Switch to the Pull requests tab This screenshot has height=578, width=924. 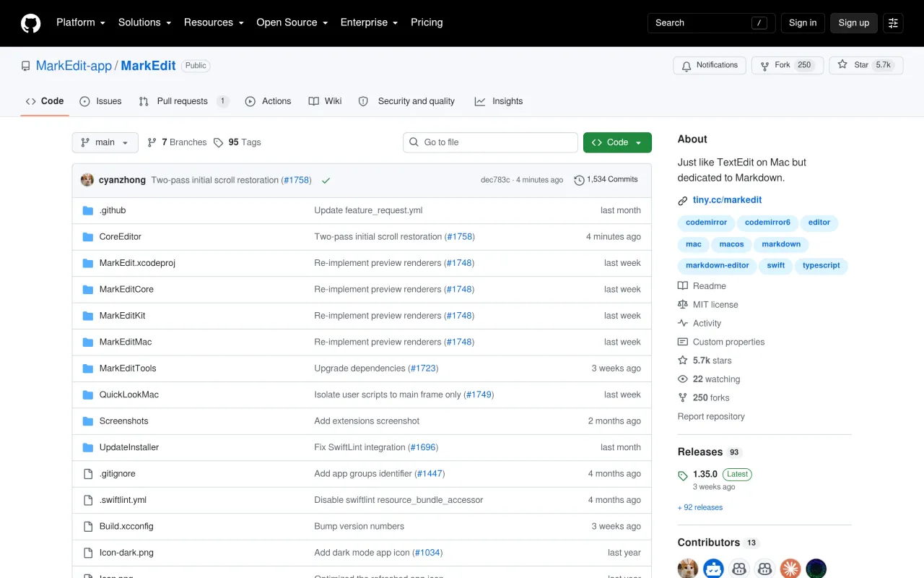(x=184, y=101)
